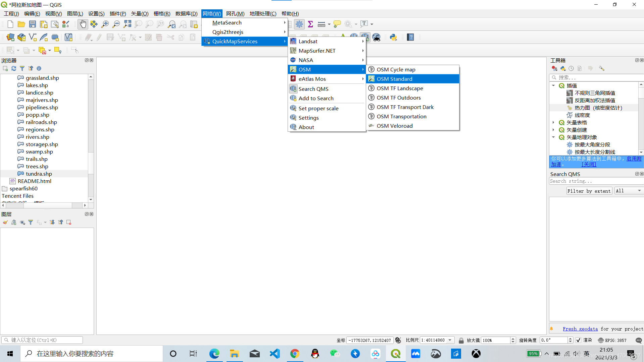Choose OSM TF Transport Dark entry
Image resolution: width=644 pixels, height=362 pixels.
pyautogui.click(x=413, y=107)
